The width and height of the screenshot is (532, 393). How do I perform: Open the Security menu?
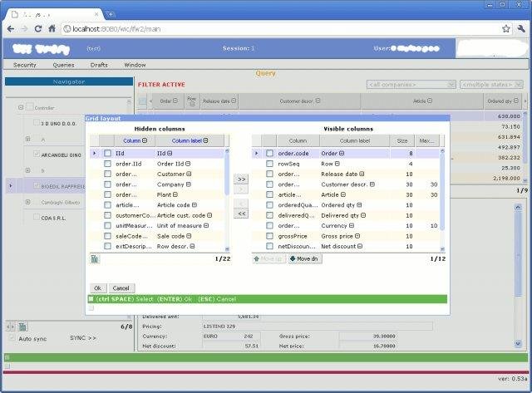click(24, 65)
